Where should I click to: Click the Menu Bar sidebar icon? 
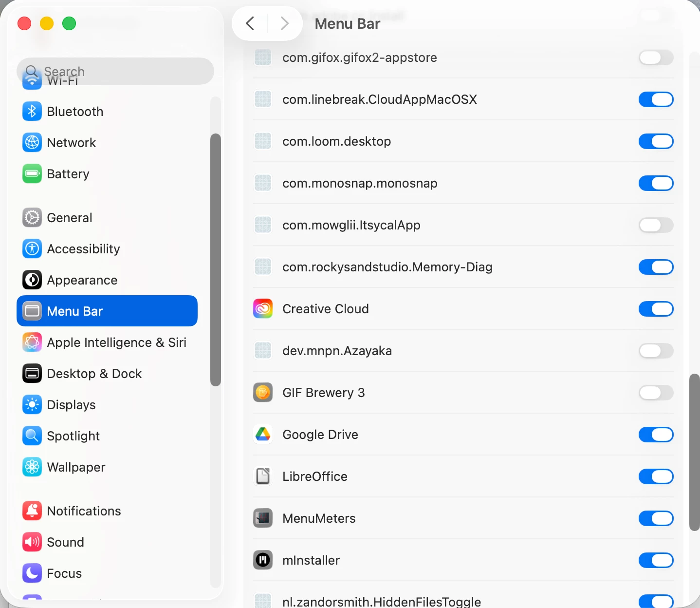pyautogui.click(x=32, y=311)
